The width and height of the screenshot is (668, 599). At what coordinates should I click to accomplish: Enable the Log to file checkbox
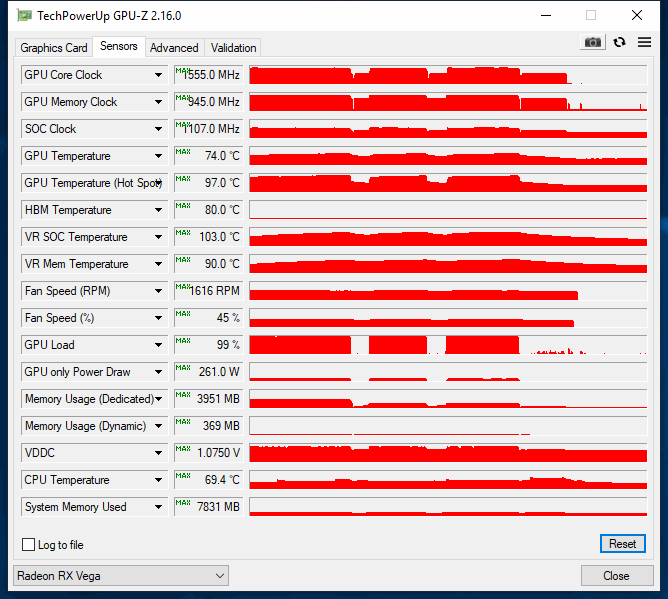point(29,544)
